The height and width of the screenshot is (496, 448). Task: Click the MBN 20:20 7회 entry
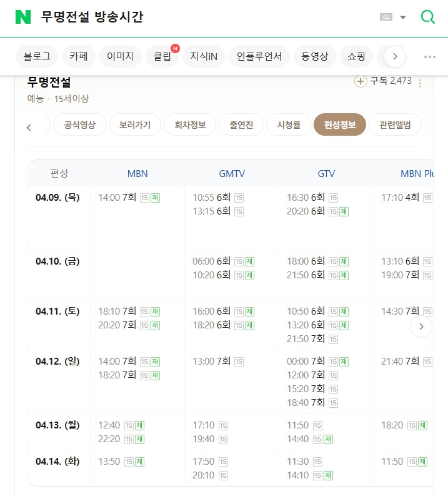[129, 325]
